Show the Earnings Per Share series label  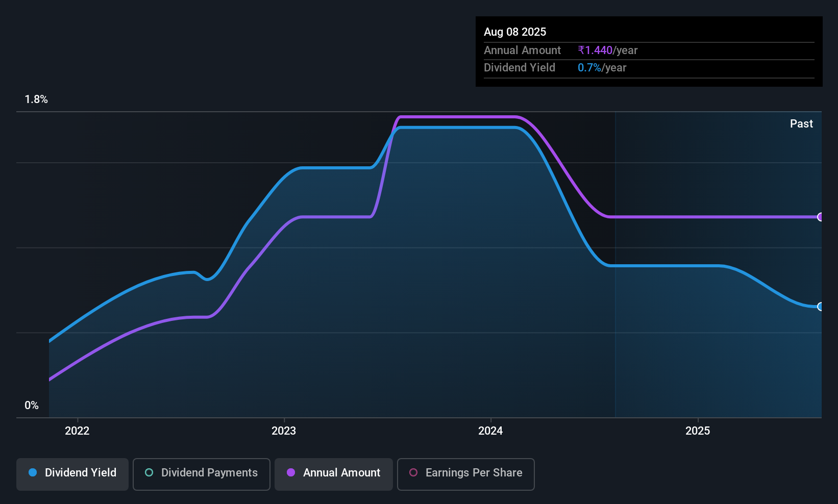click(474, 473)
